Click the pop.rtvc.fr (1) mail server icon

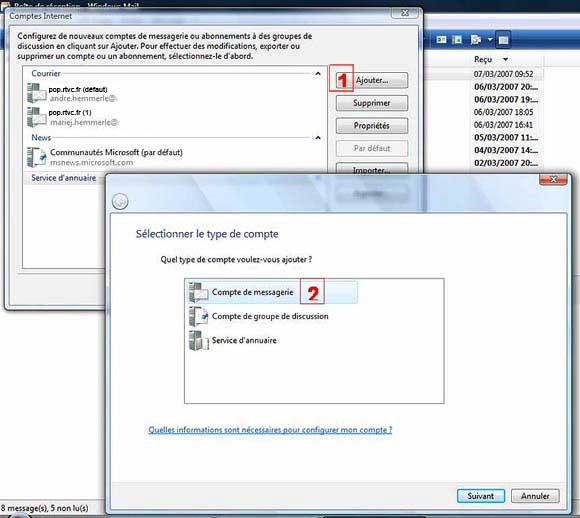coord(36,117)
